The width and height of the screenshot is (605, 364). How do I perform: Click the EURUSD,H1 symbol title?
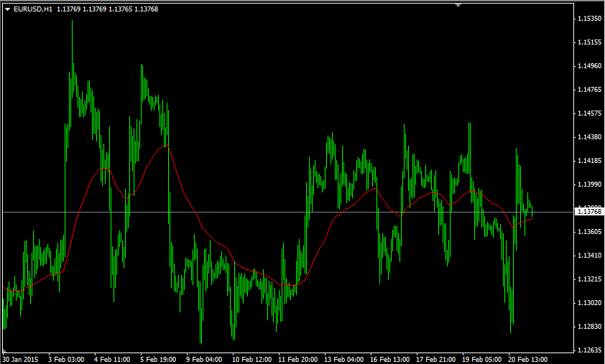click(x=33, y=9)
